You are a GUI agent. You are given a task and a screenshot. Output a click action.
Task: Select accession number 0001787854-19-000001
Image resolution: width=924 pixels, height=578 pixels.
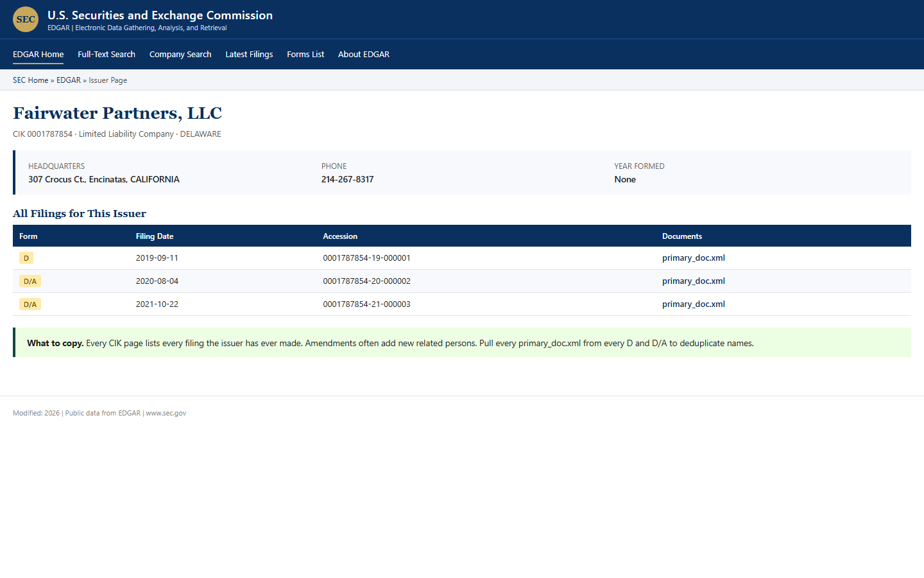point(366,258)
